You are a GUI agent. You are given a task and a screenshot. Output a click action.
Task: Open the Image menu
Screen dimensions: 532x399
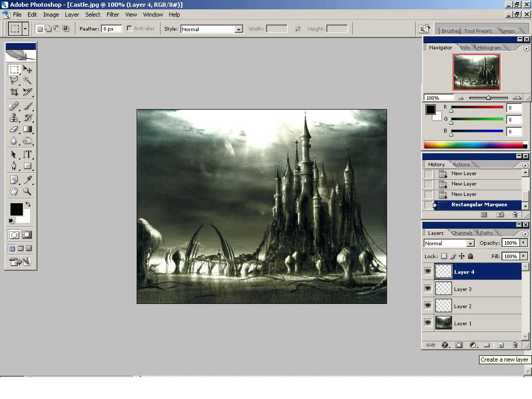click(51, 15)
